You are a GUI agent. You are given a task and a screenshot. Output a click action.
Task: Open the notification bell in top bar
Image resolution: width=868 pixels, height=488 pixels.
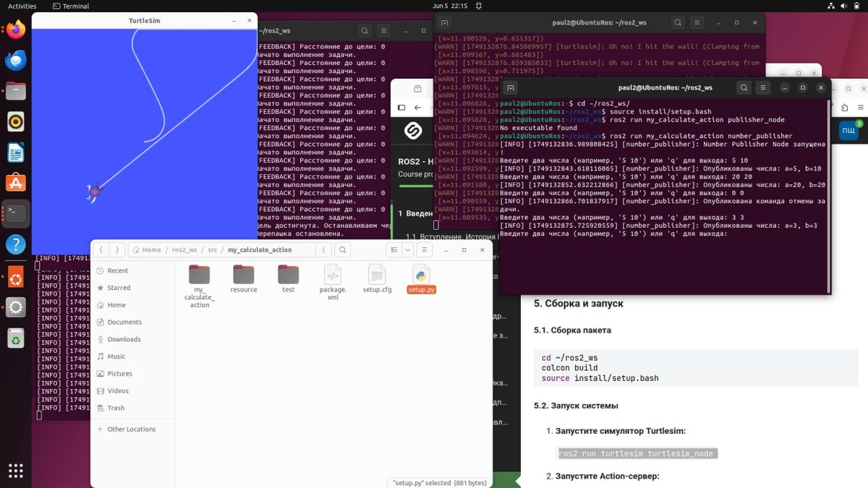pyautogui.click(x=480, y=6)
